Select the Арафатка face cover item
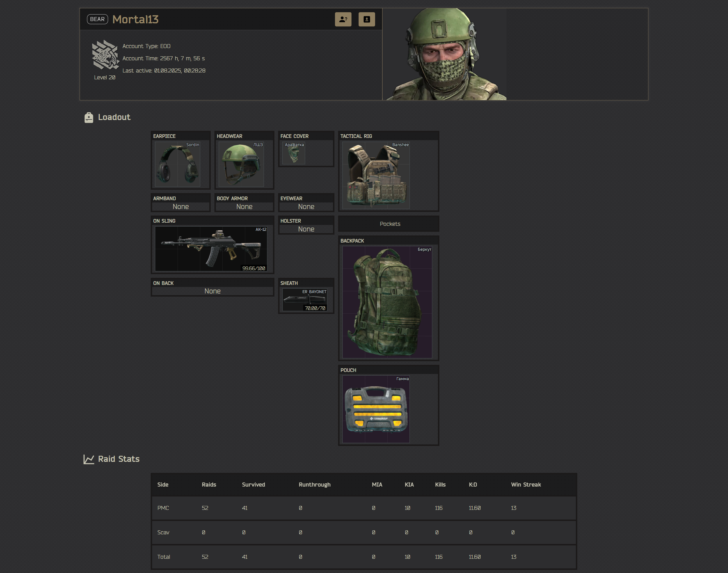Screen dimensions: 728x573 click(293, 153)
